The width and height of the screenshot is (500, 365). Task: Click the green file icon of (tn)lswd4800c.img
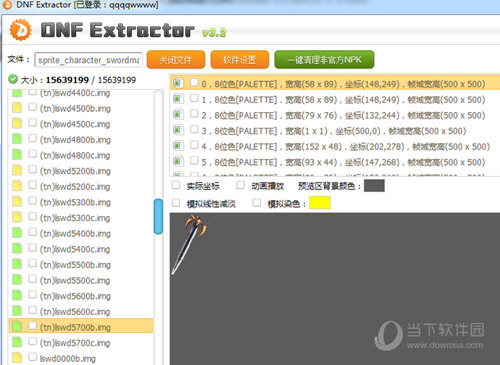pyautogui.click(x=17, y=154)
